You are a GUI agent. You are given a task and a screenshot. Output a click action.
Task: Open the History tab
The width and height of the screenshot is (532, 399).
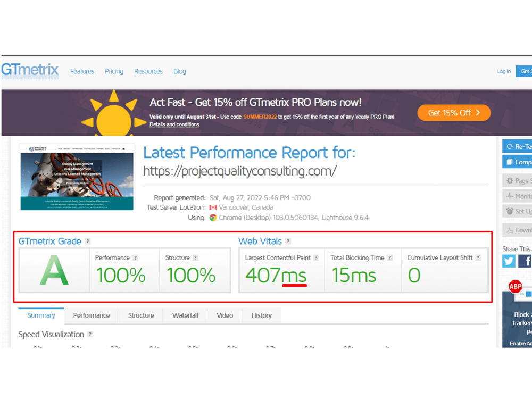[261, 315]
